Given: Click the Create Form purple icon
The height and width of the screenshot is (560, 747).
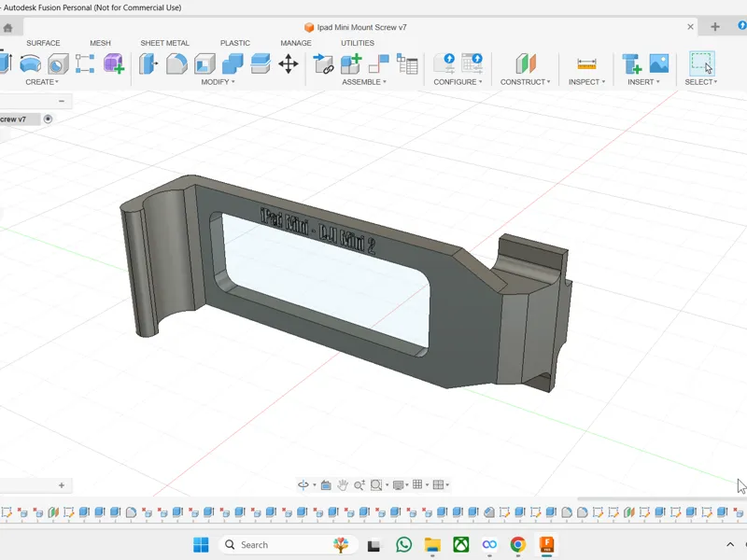Looking at the screenshot, I should [114, 63].
